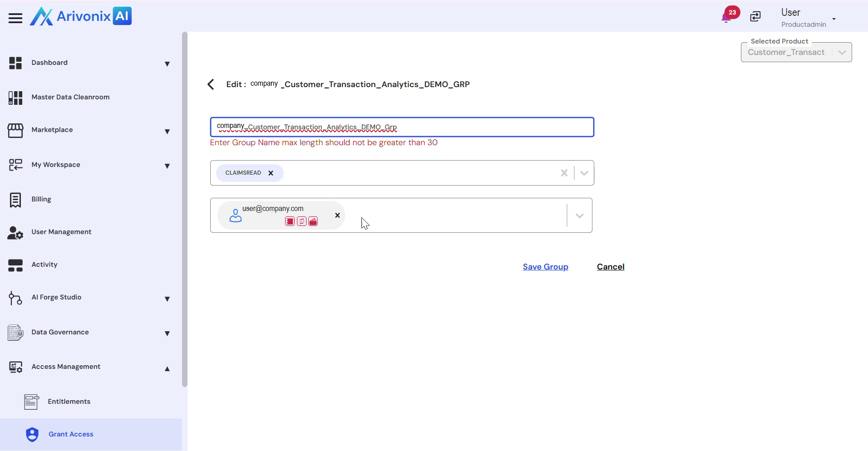Click the Save Group link
868x451 pixels.
click(x=545, y=267)
